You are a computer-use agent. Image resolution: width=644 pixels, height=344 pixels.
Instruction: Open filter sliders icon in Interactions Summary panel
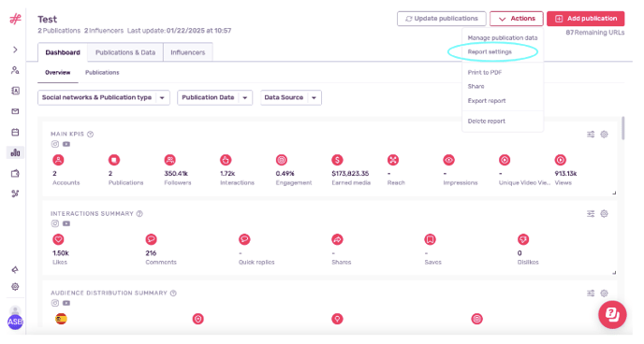[591, 214]
